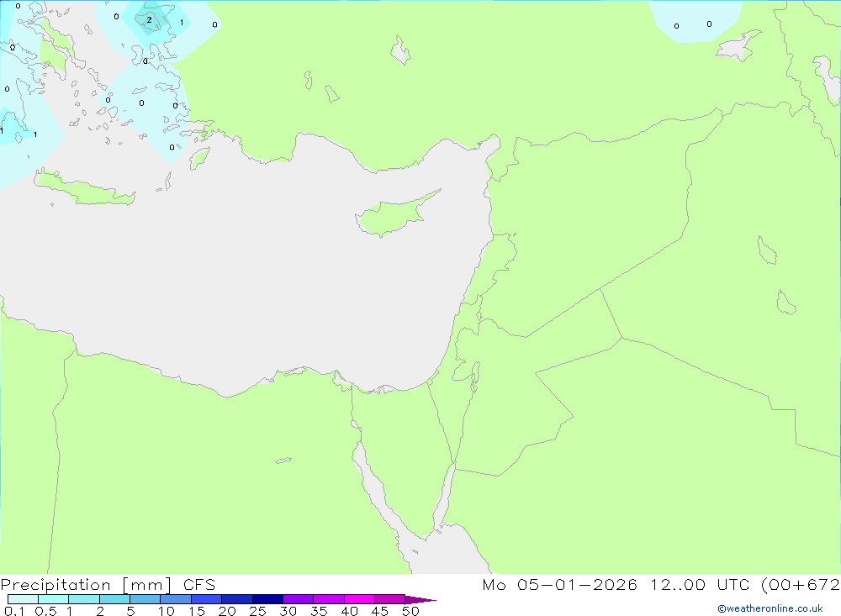This screenshot has height=616, width=841.
Task: Click the island of Crete on map
Action: (x=85, y=189)
